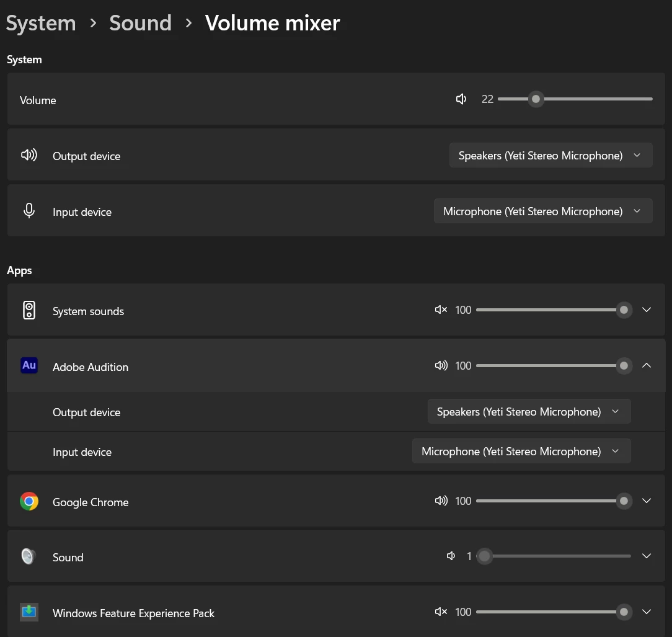Mute the Sound app speaker icon
This screenshot has width=672, height=637.
451,556
